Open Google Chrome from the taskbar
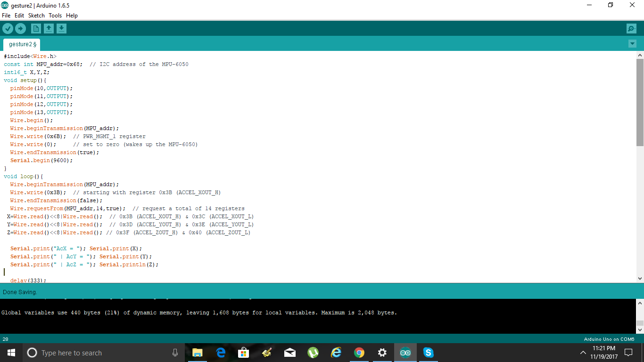The height and width of the screenshot is (362, 644). [x=359, y=352]
